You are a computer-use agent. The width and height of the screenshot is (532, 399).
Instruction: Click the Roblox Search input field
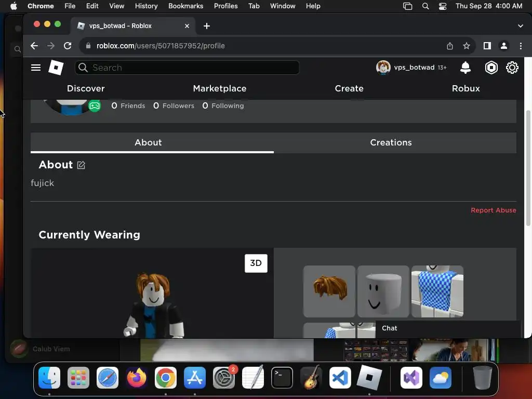coord(187,68)
